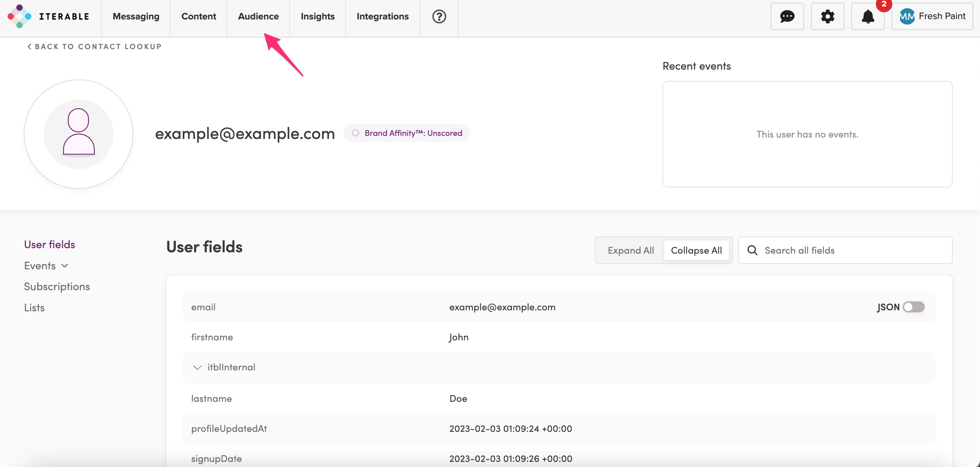Click the MM account avatar icon
Image resolution: width=980 pixels, height=467 pixels.
907,16
